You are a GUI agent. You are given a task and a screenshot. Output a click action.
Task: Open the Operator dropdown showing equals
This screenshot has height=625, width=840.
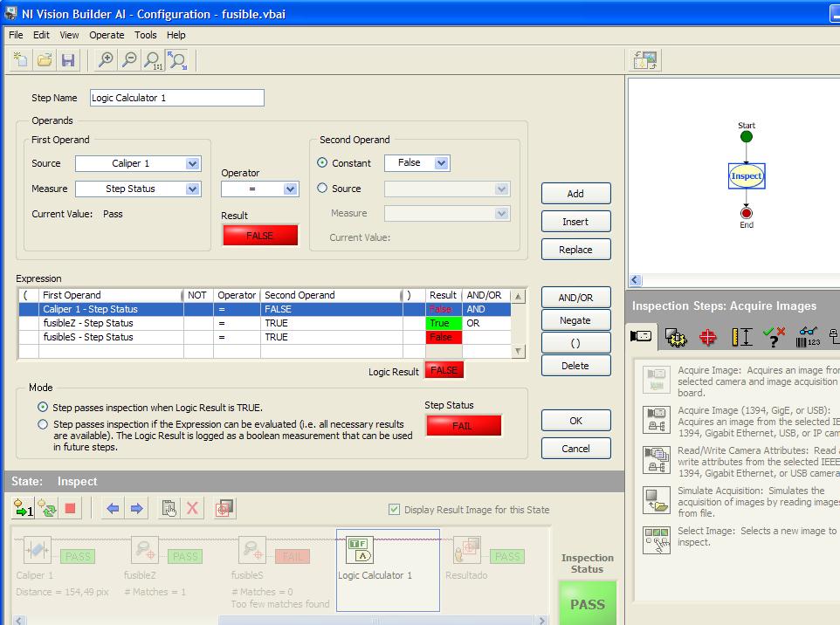[260, 189]
